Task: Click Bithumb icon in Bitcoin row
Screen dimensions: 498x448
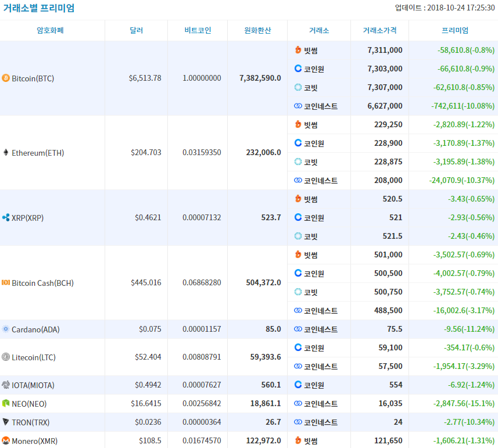Action: [298, 50]
